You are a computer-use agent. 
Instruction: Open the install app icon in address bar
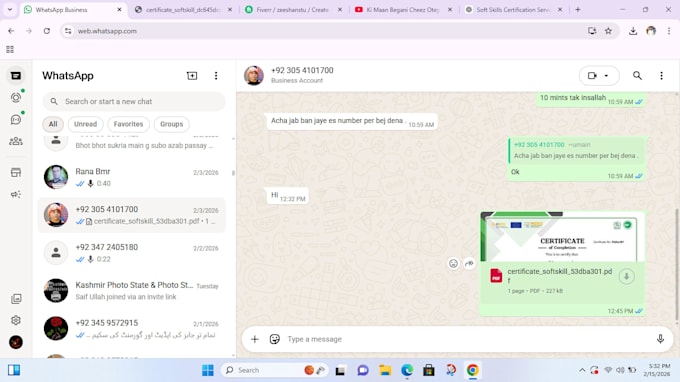click(592, 31)
